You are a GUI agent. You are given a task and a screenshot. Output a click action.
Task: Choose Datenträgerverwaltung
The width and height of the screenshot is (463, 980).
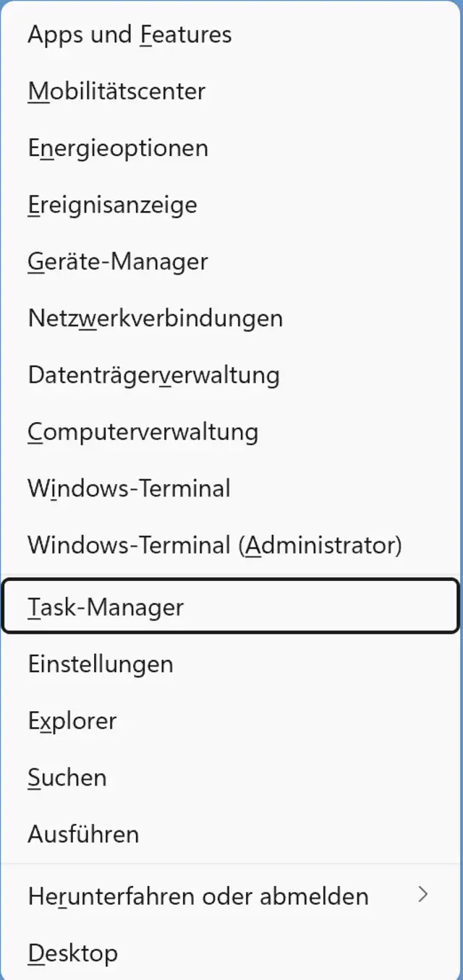(153, 375)
